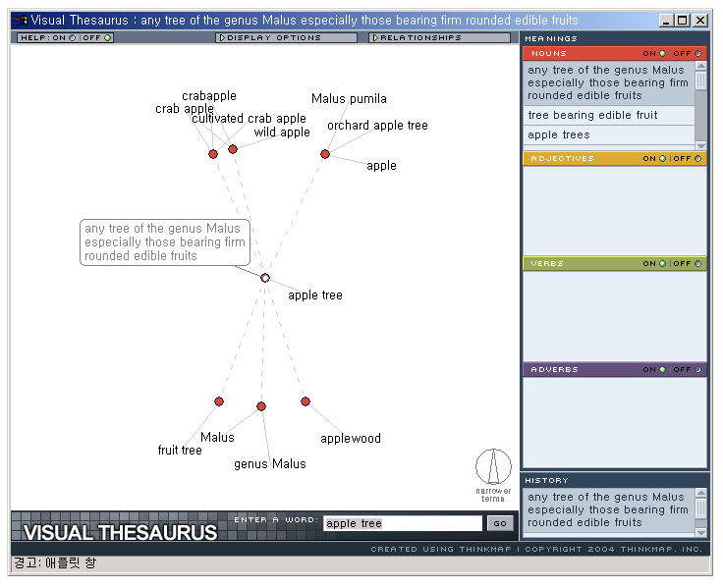
Task: Click the Adverbs section header
Action: (615, 369)
